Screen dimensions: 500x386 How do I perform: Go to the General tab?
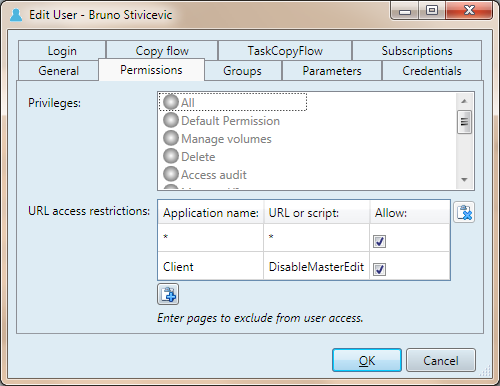tap(59, 71)
